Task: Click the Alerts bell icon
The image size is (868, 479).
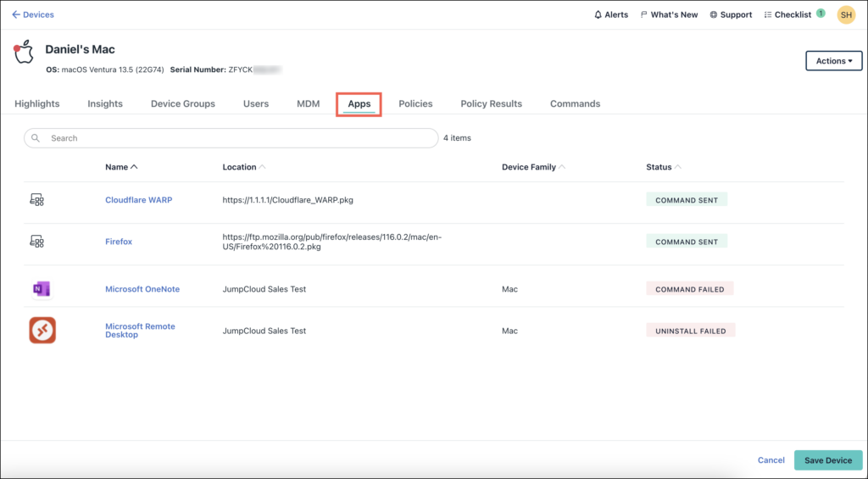Action: pos(598,14)
